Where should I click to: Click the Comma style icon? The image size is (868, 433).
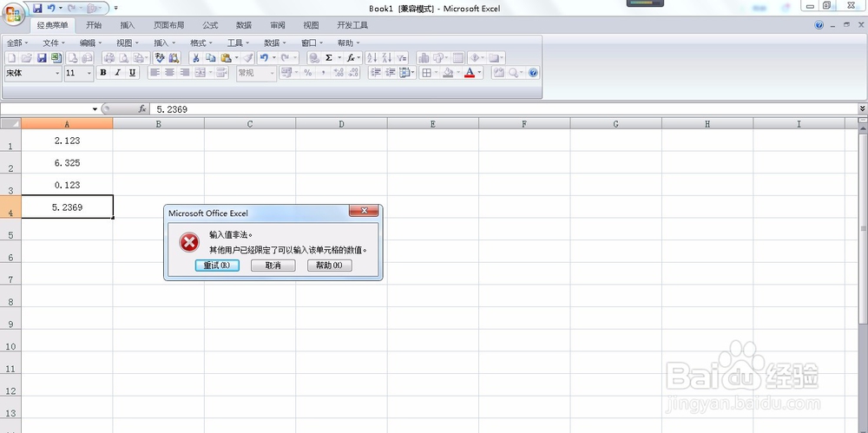(323, 73)
